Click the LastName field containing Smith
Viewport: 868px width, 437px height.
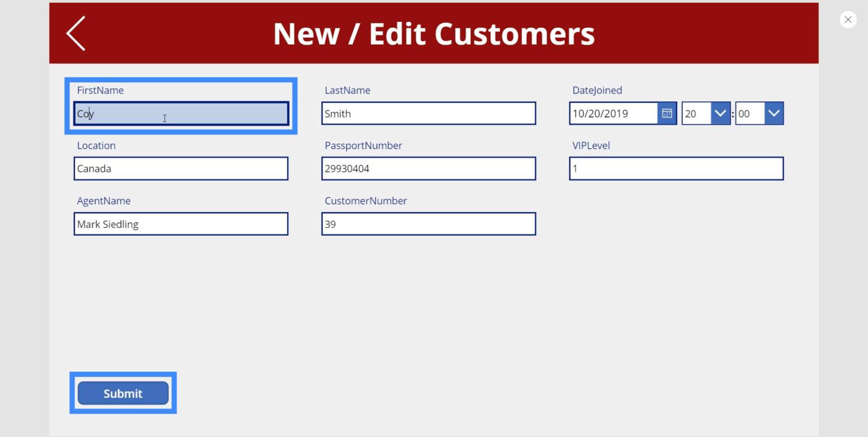[x=428, y=114]
